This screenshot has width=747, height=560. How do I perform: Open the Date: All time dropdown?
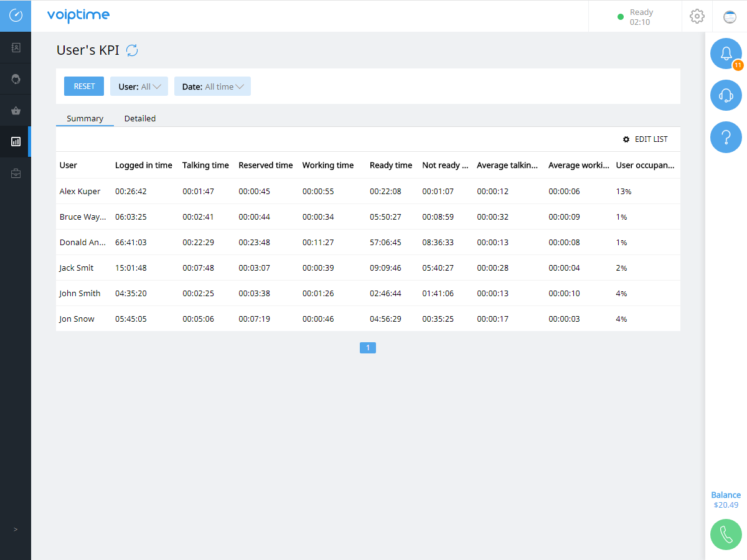(212, 86)
